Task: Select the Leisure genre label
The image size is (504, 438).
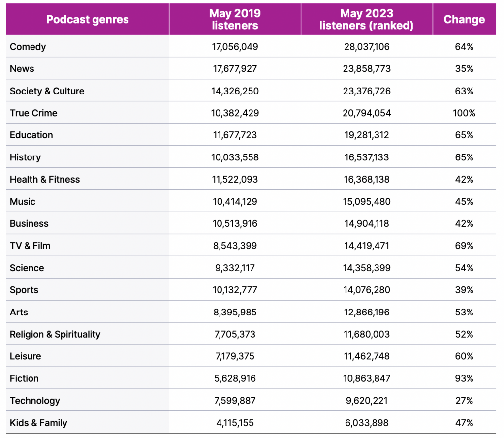Action: click(26, 356)
